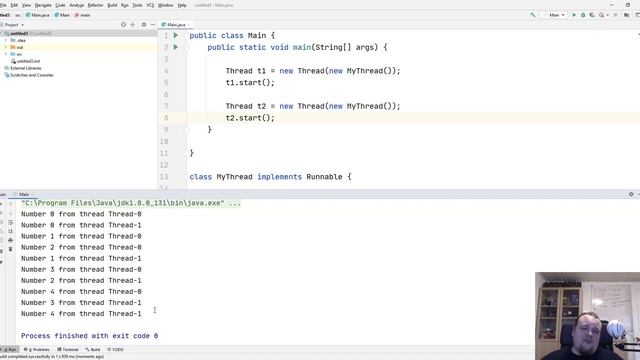The image size is (640, 360).
Task: Open the Build tool window tab
Action: pyautogui.click(x=93, y=349)
